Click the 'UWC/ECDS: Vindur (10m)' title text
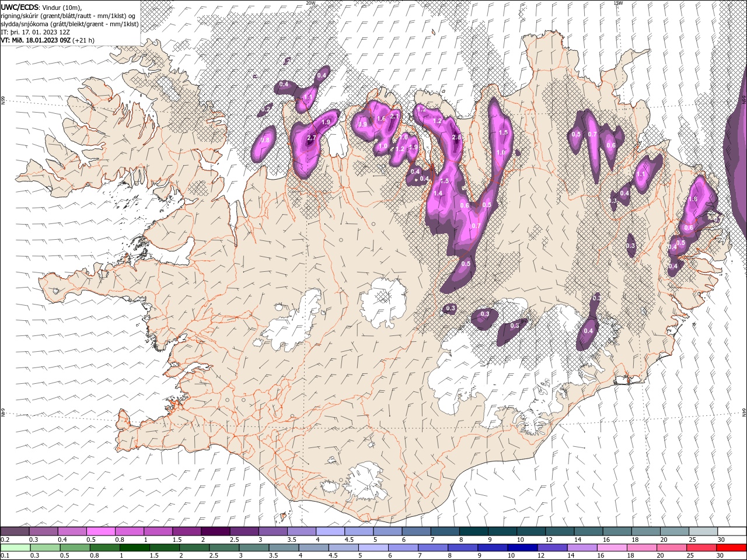 [42, 6]
